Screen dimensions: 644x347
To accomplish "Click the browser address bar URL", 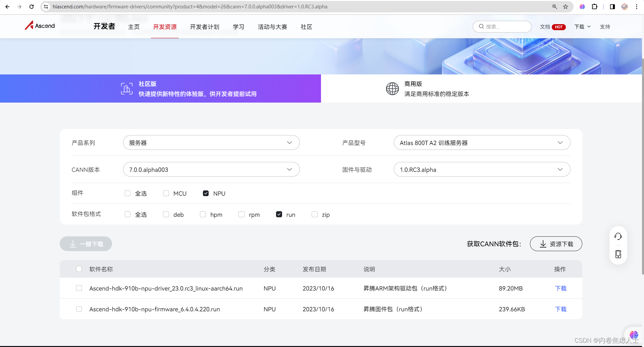I will click(x=190, y=7).
